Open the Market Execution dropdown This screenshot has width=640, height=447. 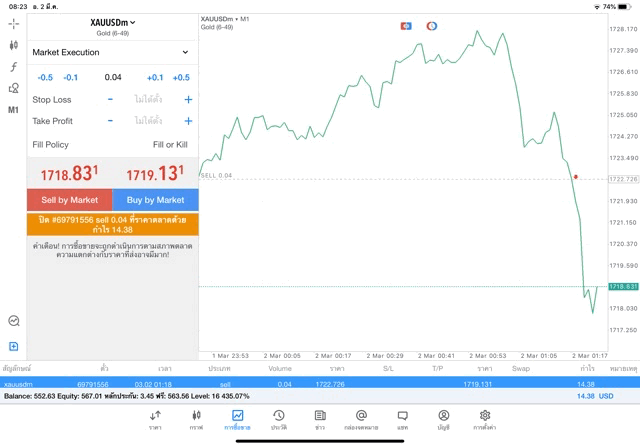[111, 52]
